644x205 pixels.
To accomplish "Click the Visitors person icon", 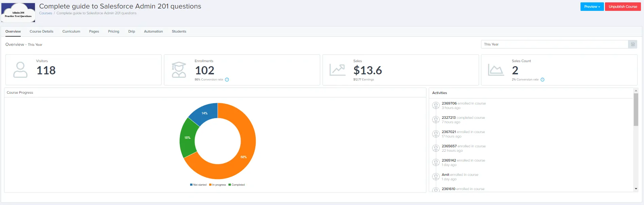I will click(x=20, y=70).
